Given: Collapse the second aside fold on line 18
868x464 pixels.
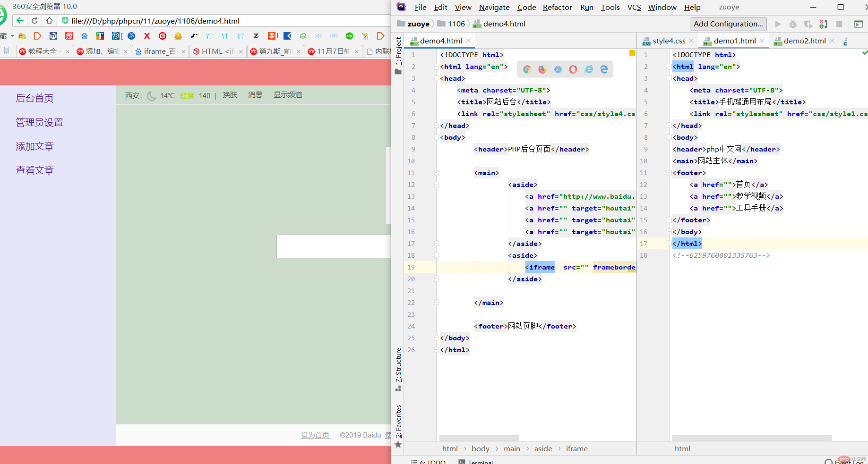Looking at the screenshot, I should (x=437, y=255).
